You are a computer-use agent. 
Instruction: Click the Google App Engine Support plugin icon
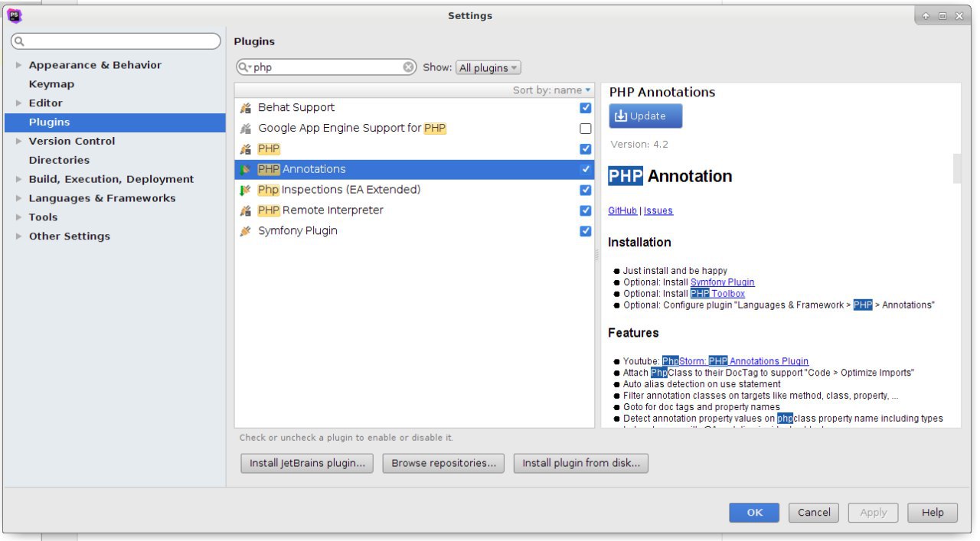pos(246,129)
